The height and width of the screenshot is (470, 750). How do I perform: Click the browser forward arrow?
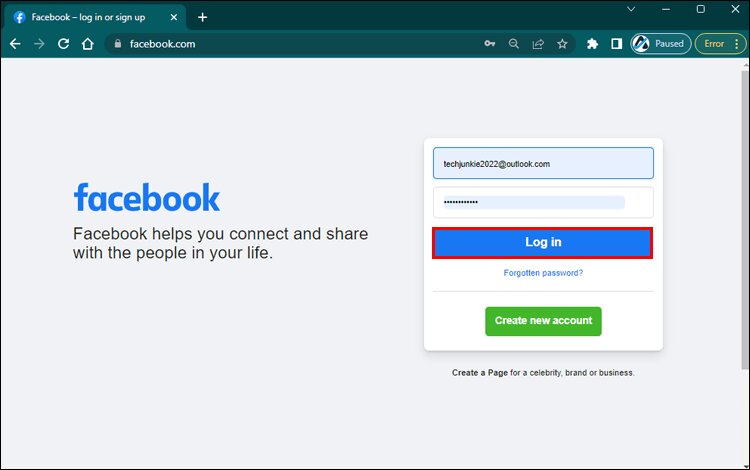coord(39,44)
